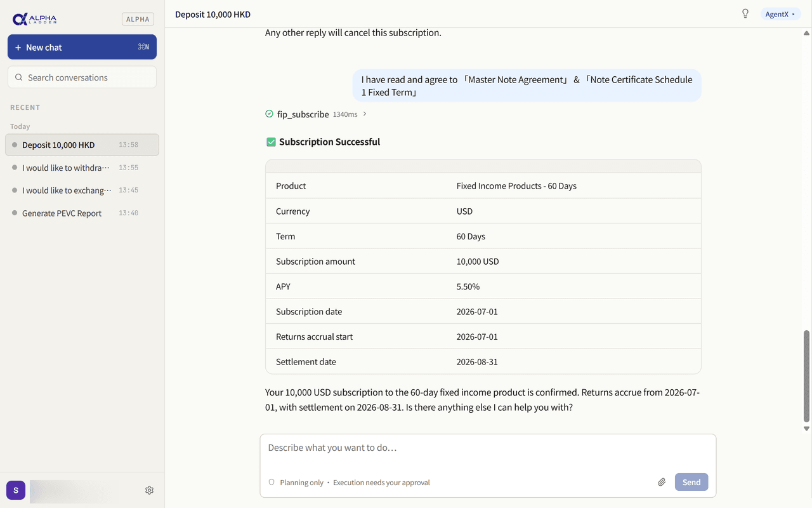Viewport: 812px width, 508px height.
Task: Click the ALPHA badge in sidebar
Action: (138, 19)
